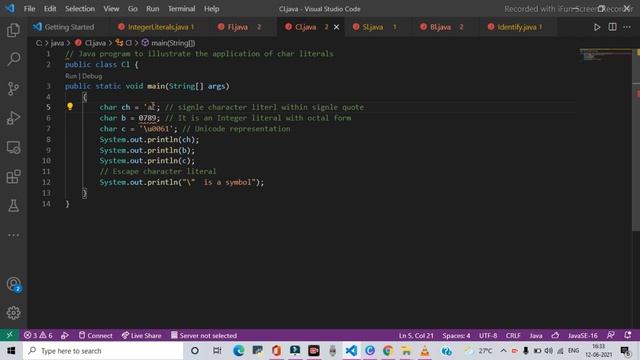This screenshot has width=640, height=360.
Task: Open notifications bell in status bar
Action: click(x=628, y=335)
